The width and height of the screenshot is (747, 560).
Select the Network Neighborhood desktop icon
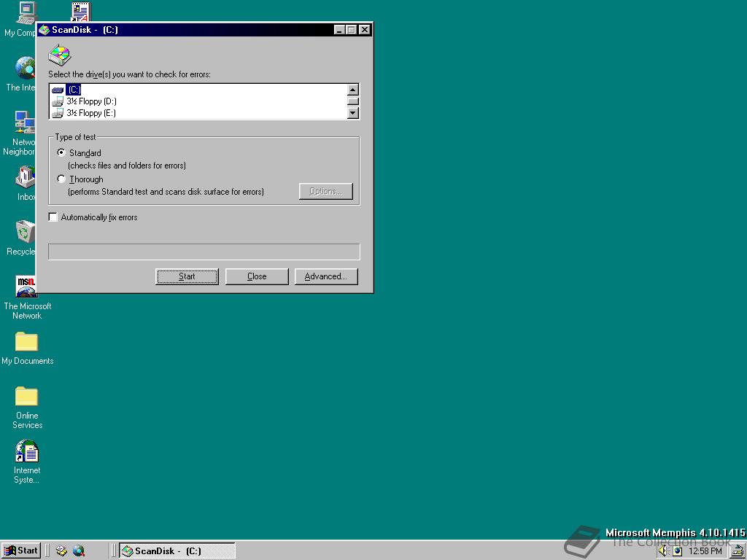(x=24, y=122)
